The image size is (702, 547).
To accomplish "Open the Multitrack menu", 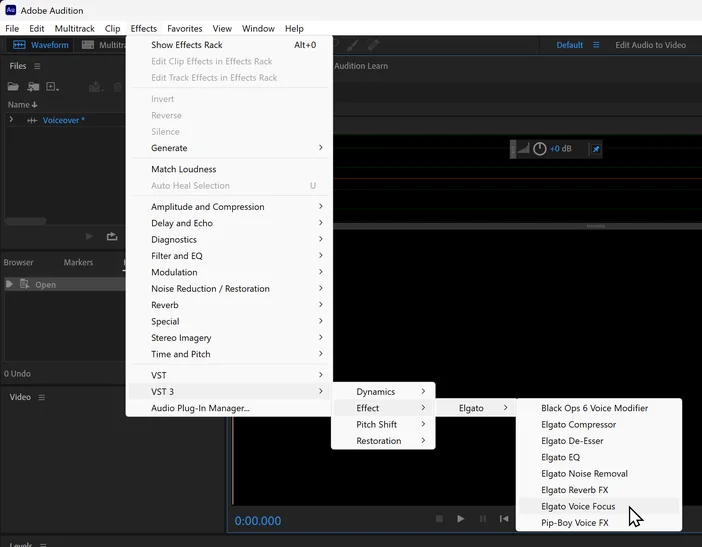I will (74, 29).
